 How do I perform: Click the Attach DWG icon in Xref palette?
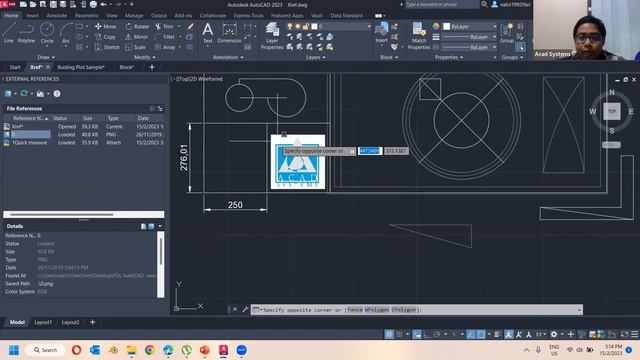[x=8, y=93]
